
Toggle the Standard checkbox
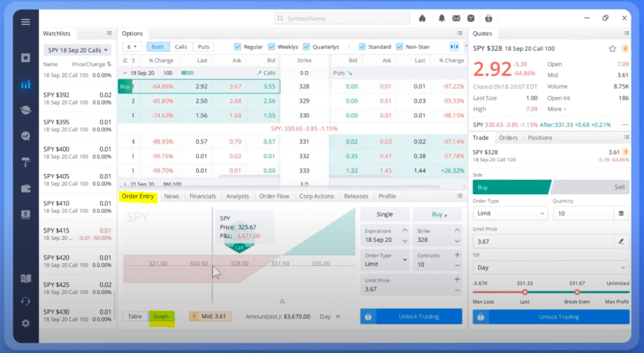pos(362,47)
